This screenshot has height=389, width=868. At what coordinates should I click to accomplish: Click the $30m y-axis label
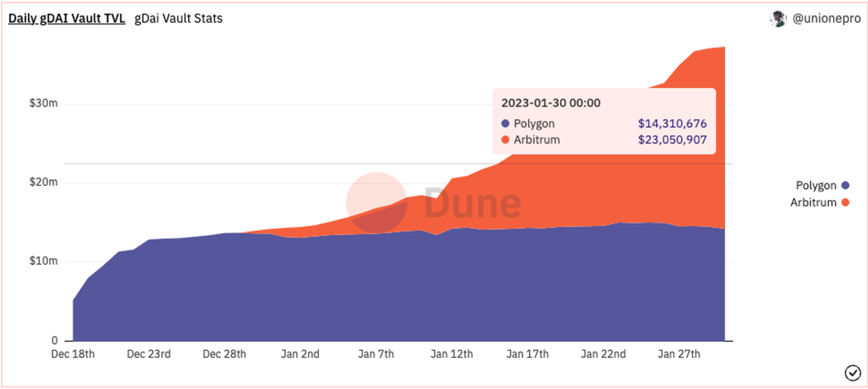click(x=43, y=103)
